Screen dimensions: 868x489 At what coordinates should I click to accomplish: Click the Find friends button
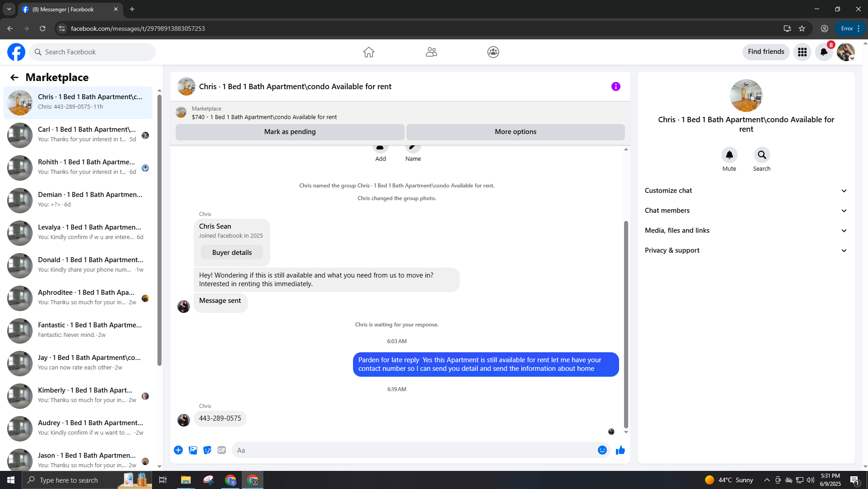click(x=766, y=52)
